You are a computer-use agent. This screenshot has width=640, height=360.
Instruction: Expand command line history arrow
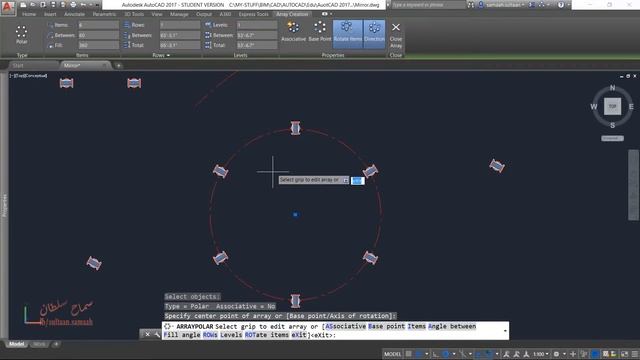(505, 330)
